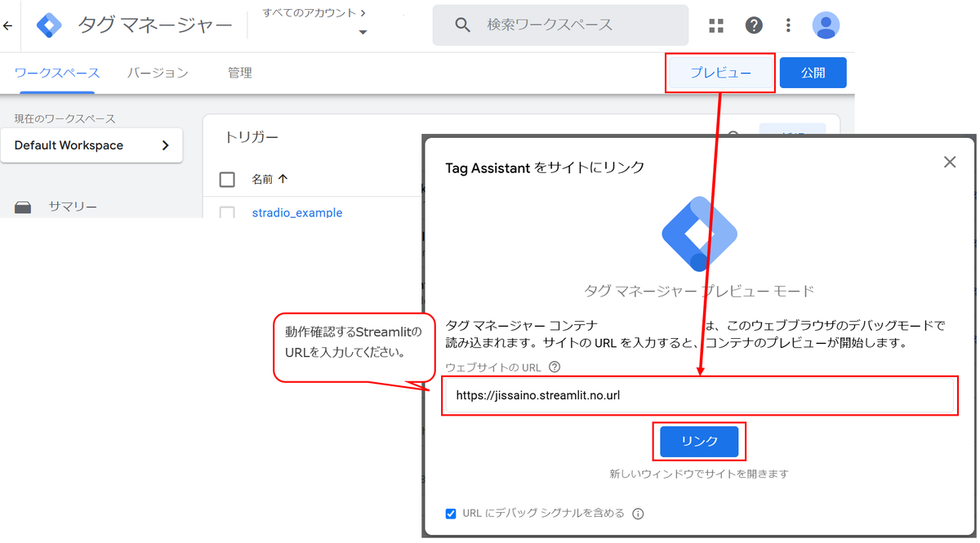Click the タグ マネージャー title text

click(155, 25)
